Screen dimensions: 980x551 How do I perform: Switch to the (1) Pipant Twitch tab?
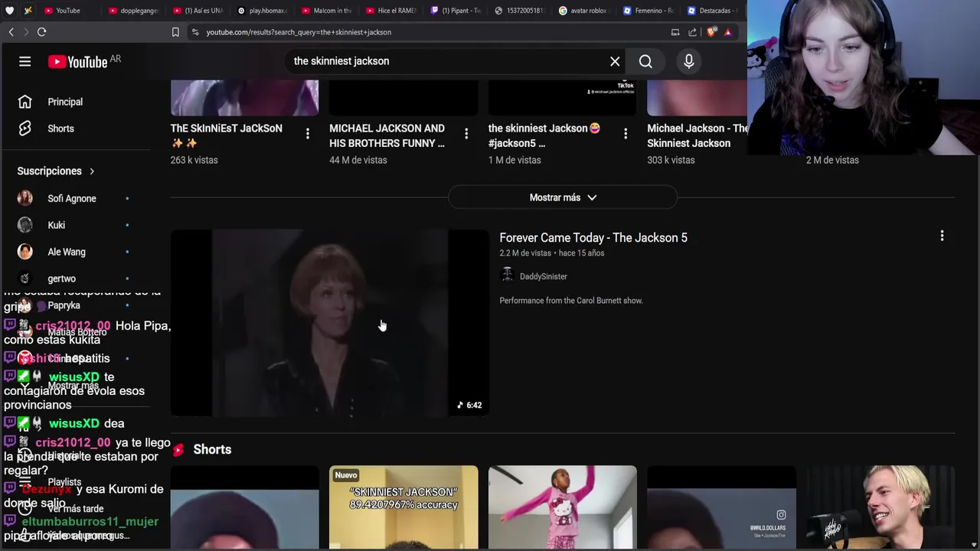(x=456, y=11)
